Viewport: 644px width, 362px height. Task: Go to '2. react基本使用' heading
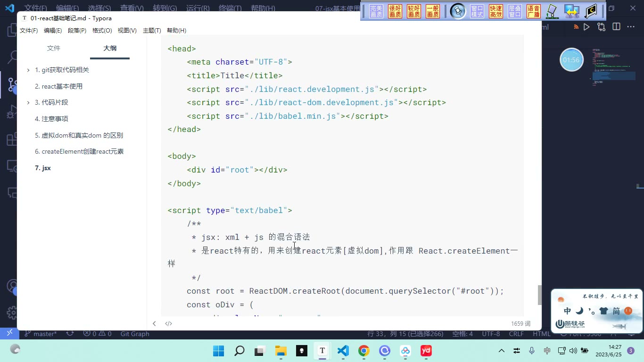pyautogui.click(x=58, y=86)
